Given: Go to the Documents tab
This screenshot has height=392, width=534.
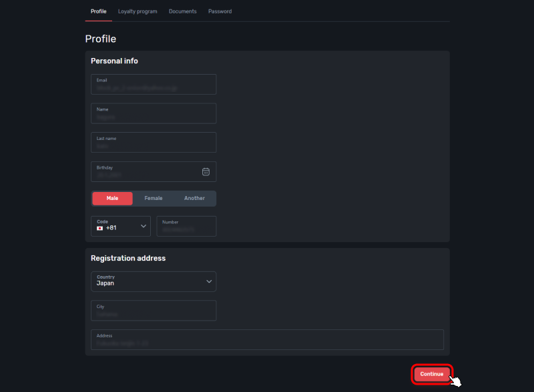Looking at the screenshot, I should (182, 11).
